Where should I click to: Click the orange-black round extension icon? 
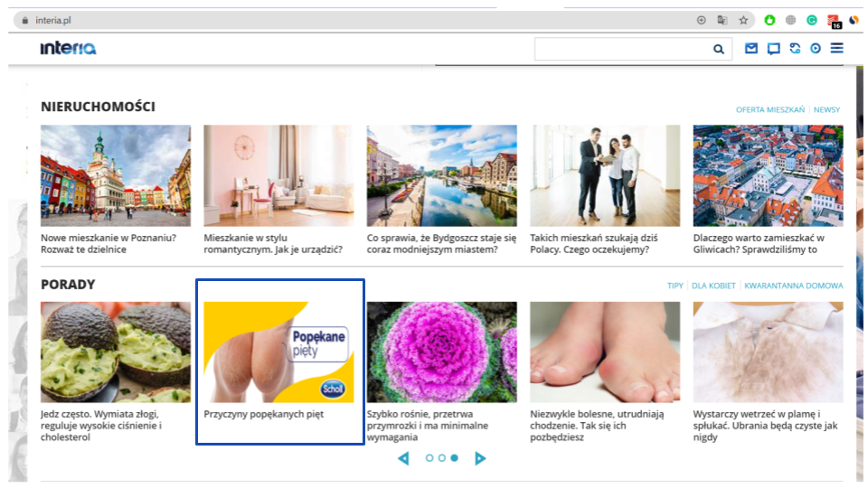pos(854,21)
